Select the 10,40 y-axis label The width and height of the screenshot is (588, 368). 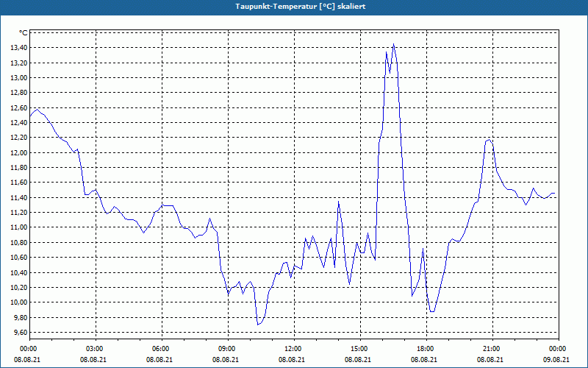(x=18, y=272)
